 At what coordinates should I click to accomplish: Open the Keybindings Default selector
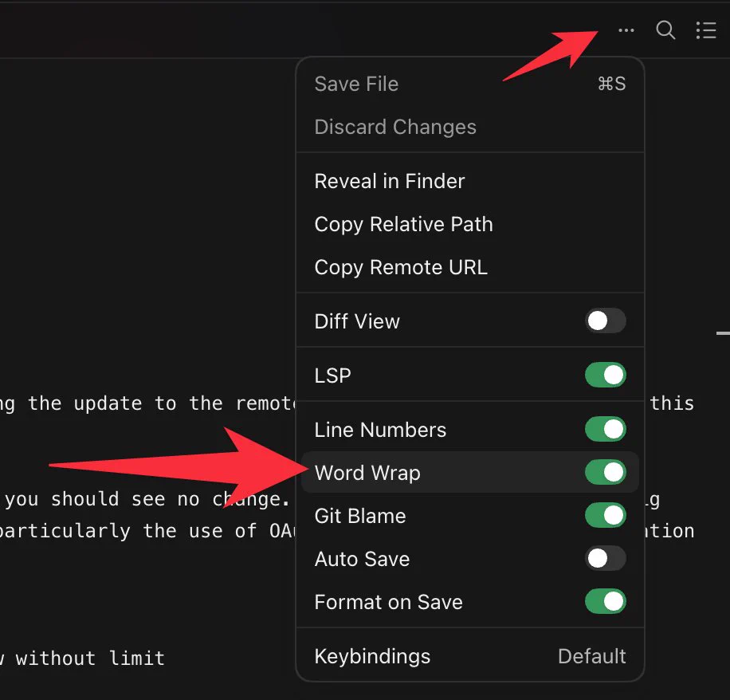pyautogui.click(x=469, y=656)
